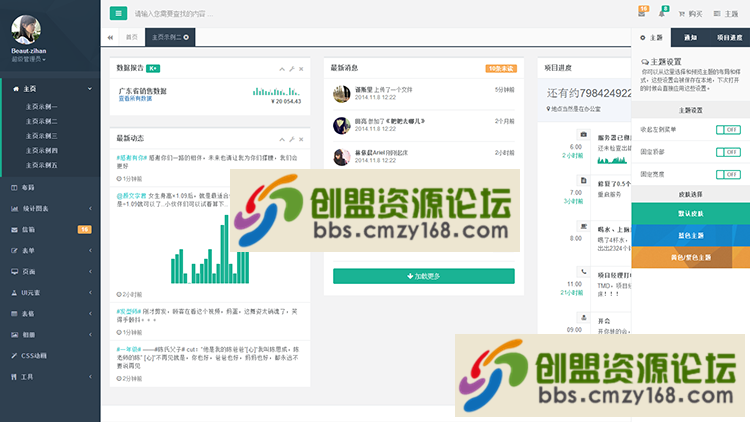Toggle the 收起左侧菜单 OFF switch
Image resolution: width=750 pixels, height=422 pixels.
(x=728, y=130)
